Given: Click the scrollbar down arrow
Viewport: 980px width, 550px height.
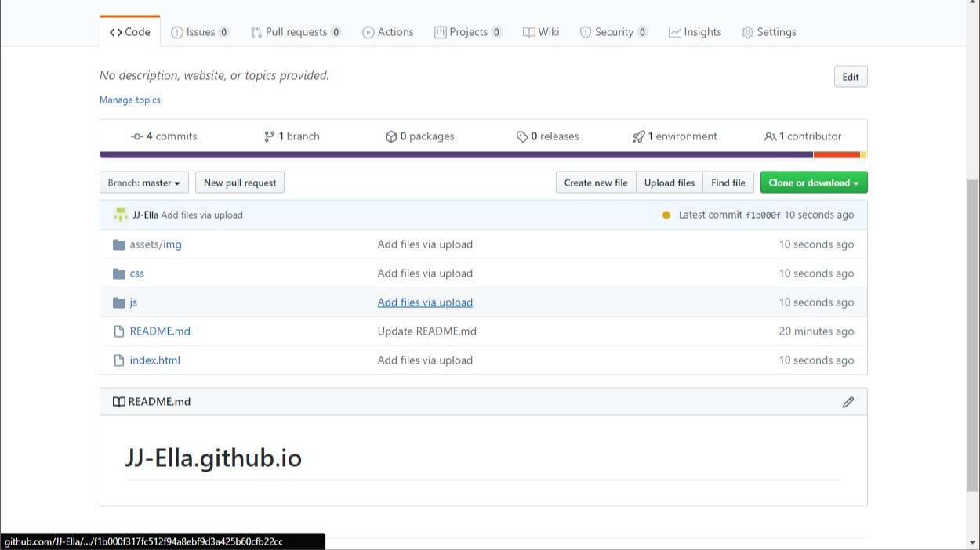Looking at the screenshot, I should 973,542.
